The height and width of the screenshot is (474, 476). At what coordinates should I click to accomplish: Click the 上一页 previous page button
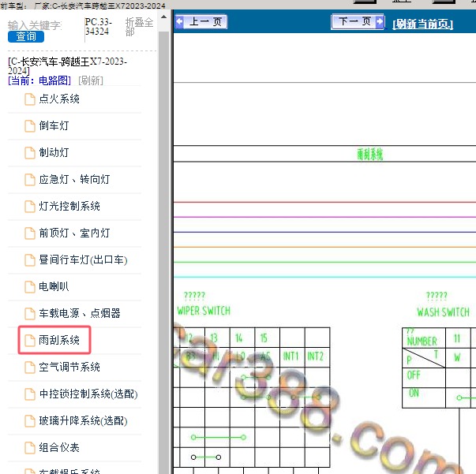(x=201, y=22)
